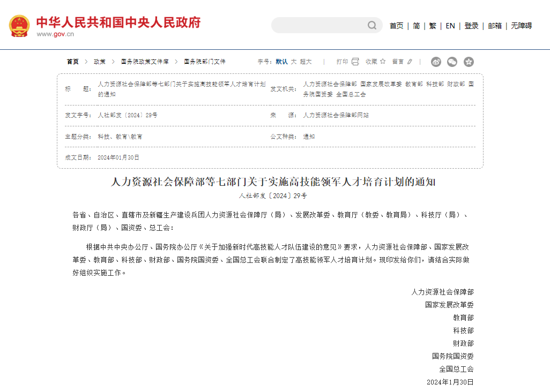Image resolution: width=550 pixels, height=392 pixels.
Task: Click the signature line 国家发展改革委
Action: (449, 305)
